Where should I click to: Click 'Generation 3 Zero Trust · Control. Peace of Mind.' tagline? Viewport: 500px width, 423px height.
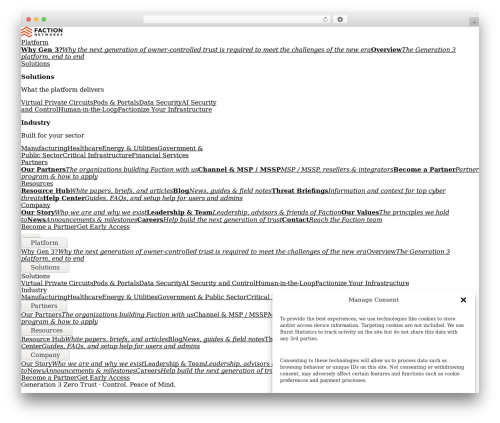(x=98, y=385)
